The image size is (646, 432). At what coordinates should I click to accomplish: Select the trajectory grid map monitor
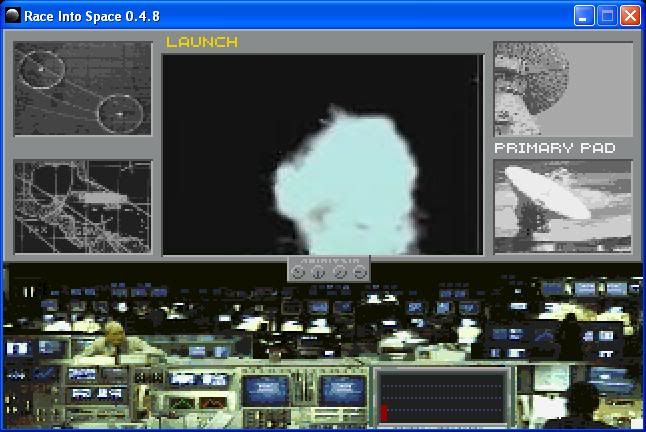83,207
